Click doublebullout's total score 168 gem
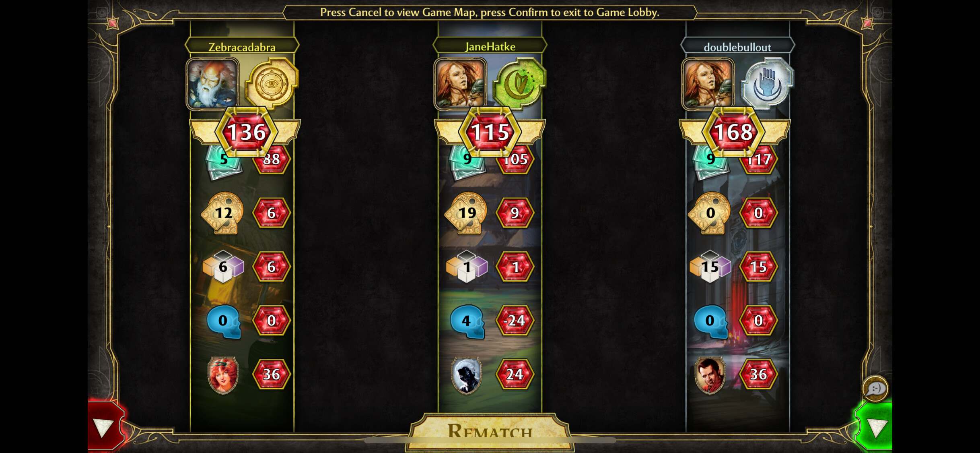The height and width of the screenshot is (453, 980). click(x=733, y=132)
